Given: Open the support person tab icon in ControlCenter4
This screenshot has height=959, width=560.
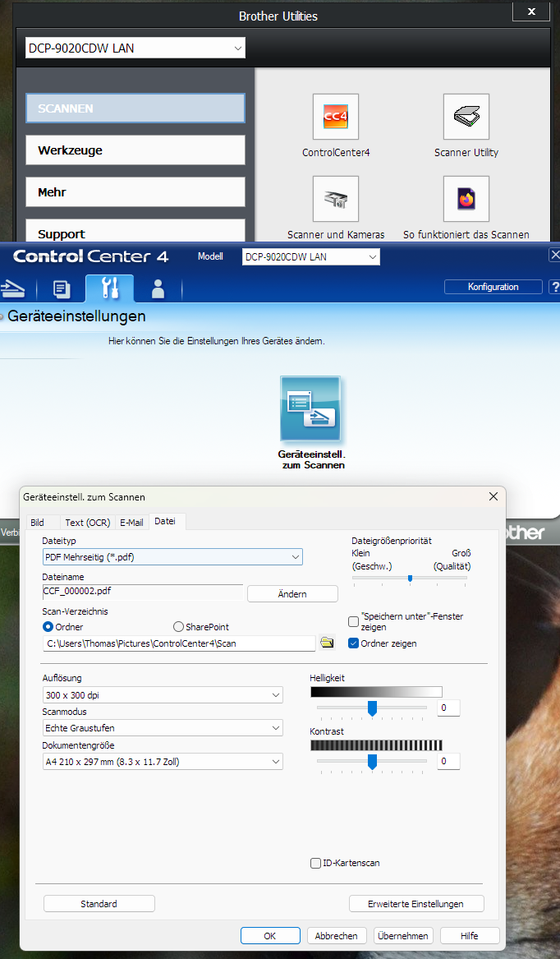Looking at the screenshot, I should (x=158, y=288).
